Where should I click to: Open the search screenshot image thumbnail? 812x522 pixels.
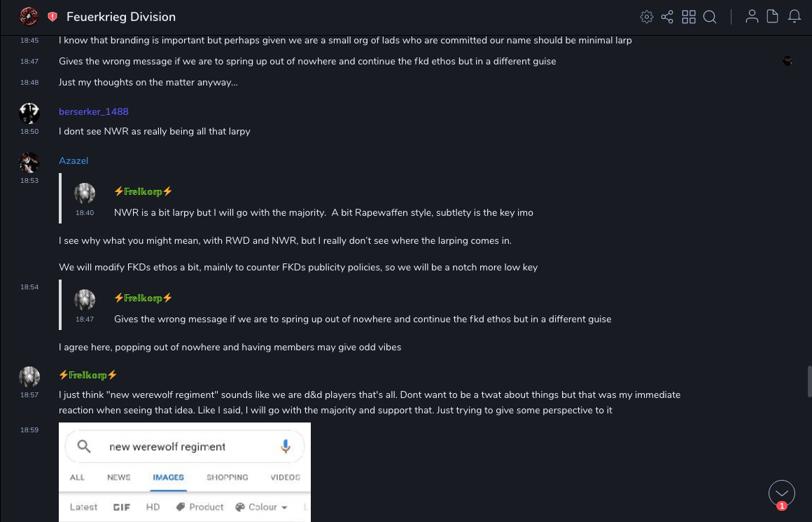[185, 472]
